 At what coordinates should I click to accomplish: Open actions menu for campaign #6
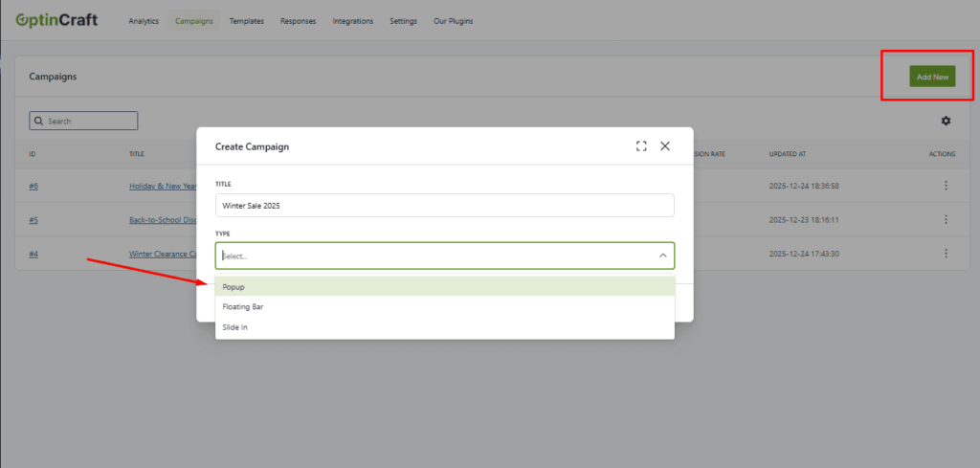(946, 186)
